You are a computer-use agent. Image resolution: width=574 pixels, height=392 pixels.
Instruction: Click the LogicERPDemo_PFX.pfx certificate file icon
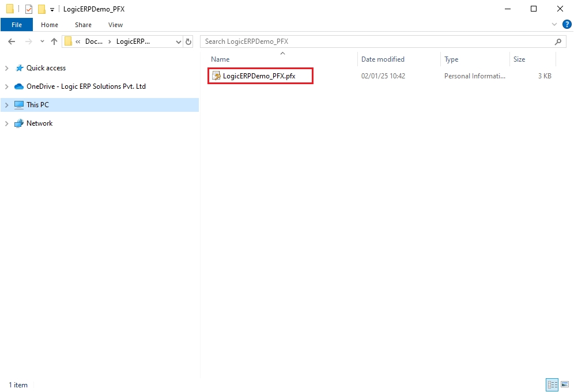[x=217, y=76]
